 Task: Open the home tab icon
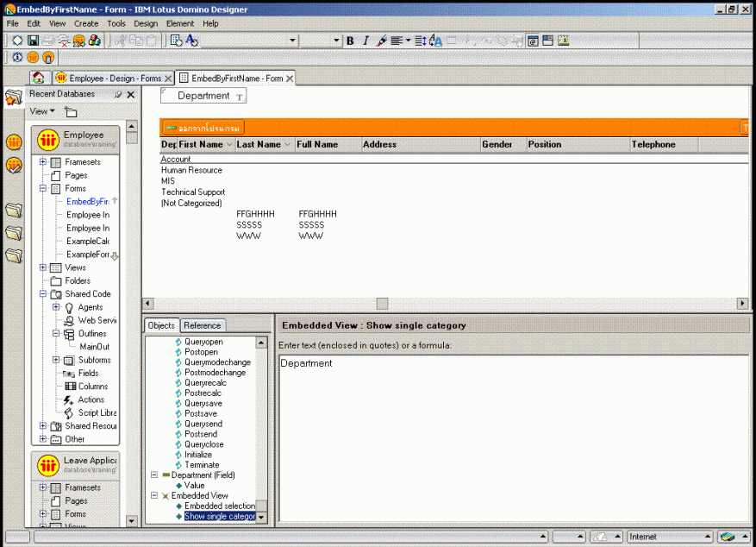39,78
